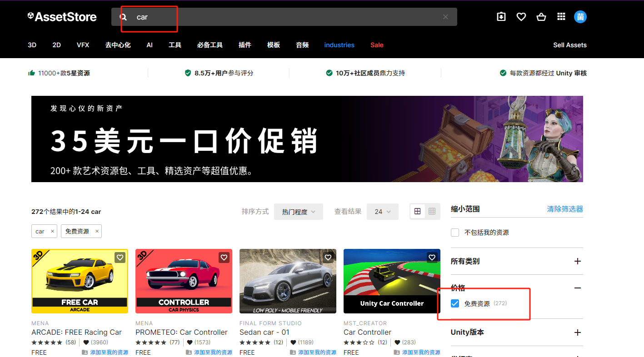644x357 pixels.
Task: Open the Sale menu link
Action: 377,45
